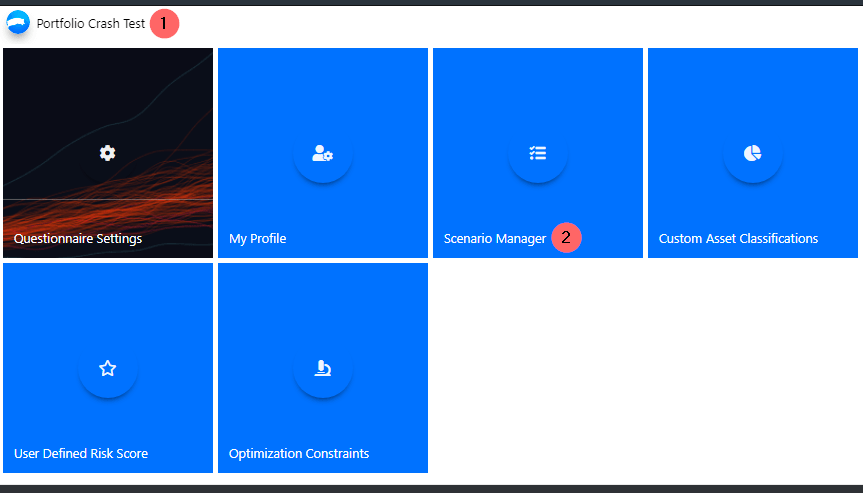Click the checklist icon for Scenario Manager
Viewport: 863px width, 493px height.
tap(538, 153)
